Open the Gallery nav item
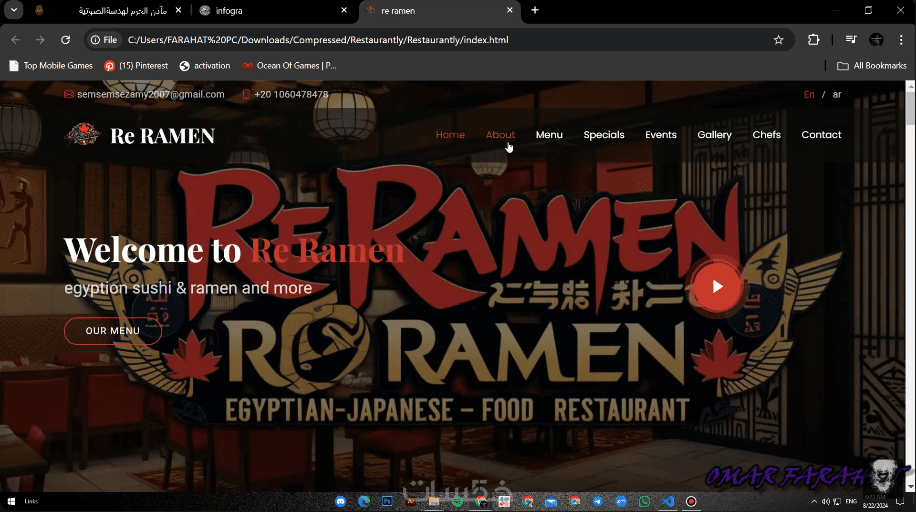Viewport: 916px width, 512px height. (714, 135)
